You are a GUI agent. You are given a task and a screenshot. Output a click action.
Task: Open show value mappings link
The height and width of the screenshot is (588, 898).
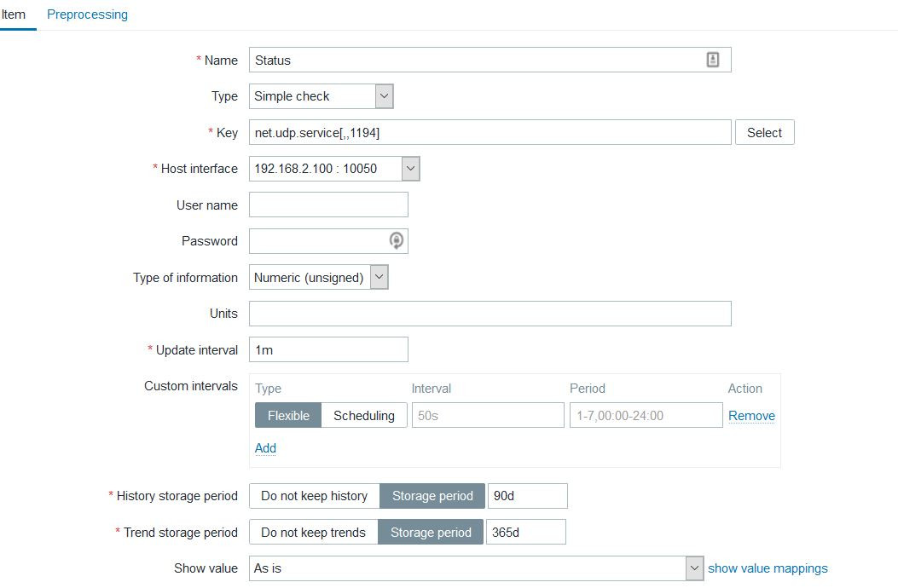pyautogui.click(x=768, y=568)
